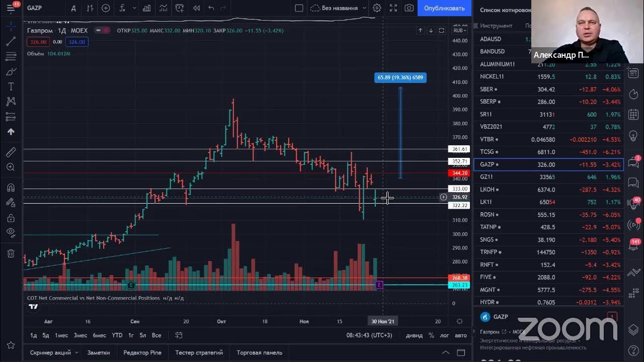
Task: Open the main menu hamburger icon
Action: (11, 8)
